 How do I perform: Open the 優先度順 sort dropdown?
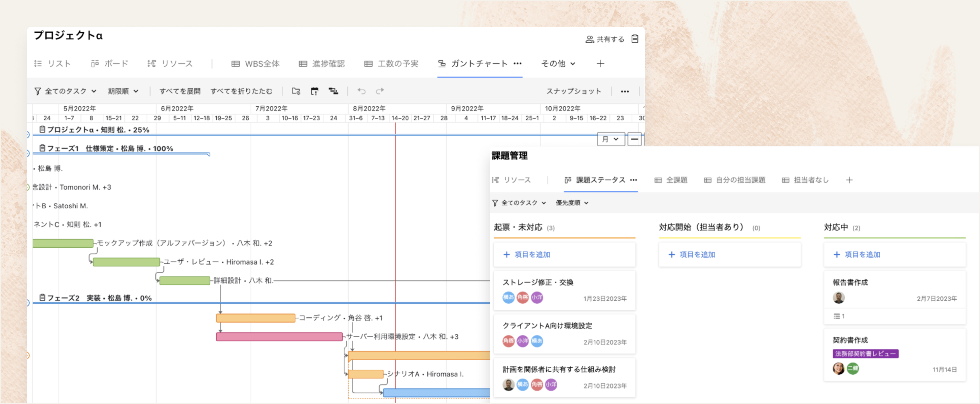tap(572, 203)
